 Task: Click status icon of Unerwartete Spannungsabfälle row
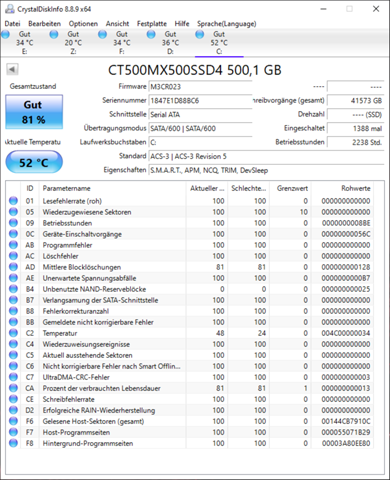point(13,278)
